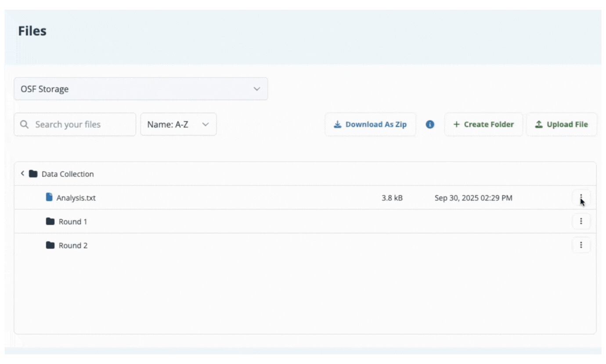Image resolution: width=606 pixels, height=364 pixels.
Task: Open the Name: A-Z sort dropdown
Action: coord(178,125)
